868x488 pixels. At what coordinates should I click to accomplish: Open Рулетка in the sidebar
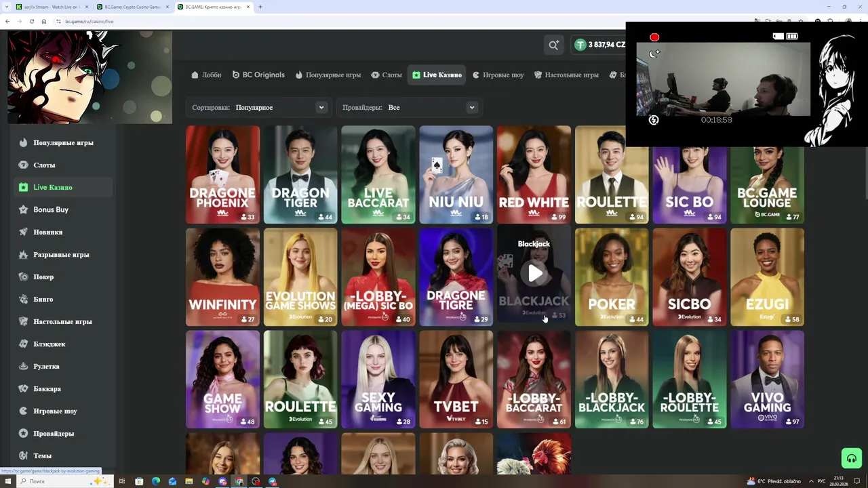63,366
